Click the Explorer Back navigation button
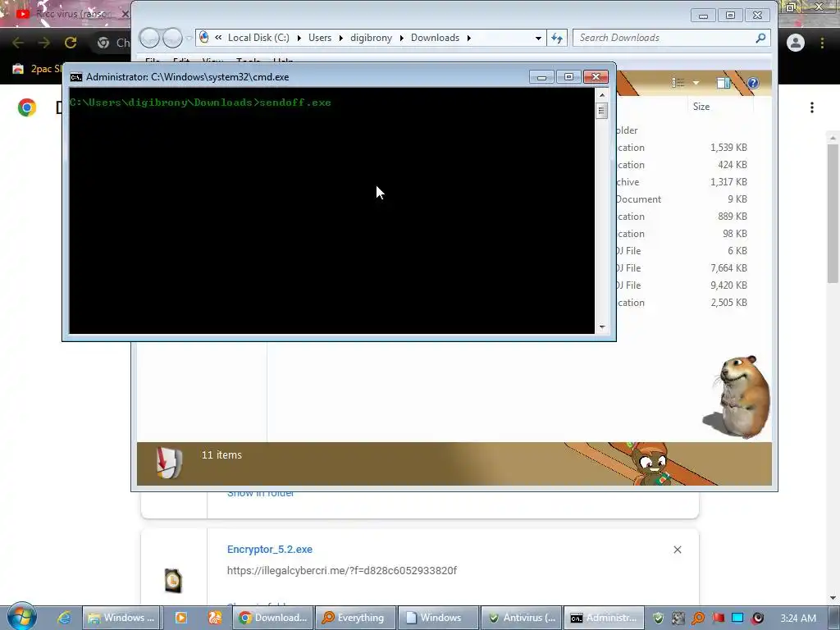Viewport: 840px width, 630px height. tap(149, 38)
